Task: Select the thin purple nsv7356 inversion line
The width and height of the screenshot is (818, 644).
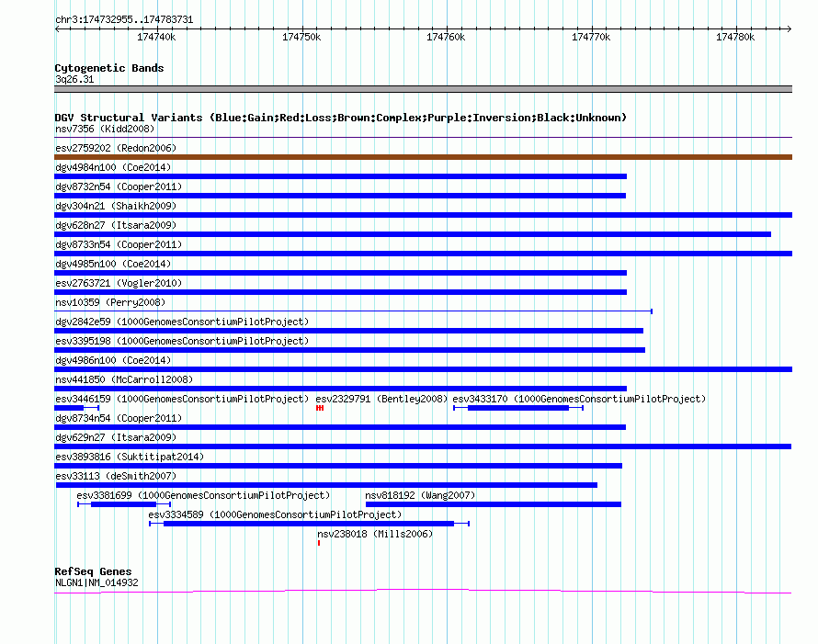Action: tap(423, 138)
